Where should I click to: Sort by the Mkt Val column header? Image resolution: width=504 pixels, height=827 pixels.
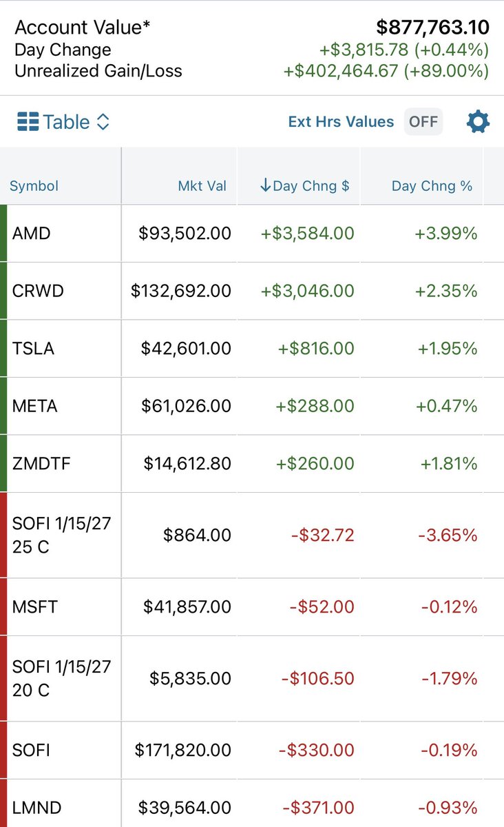[202, 186]
